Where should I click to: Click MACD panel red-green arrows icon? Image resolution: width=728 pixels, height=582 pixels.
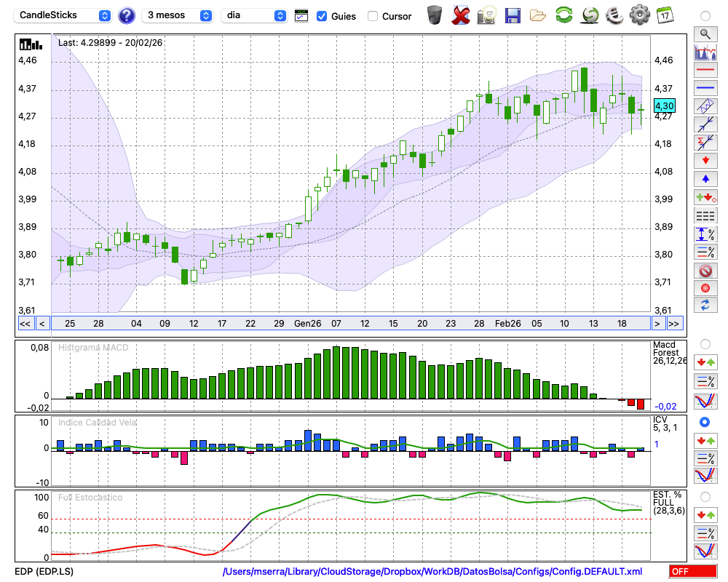click(x=705, y=362)
